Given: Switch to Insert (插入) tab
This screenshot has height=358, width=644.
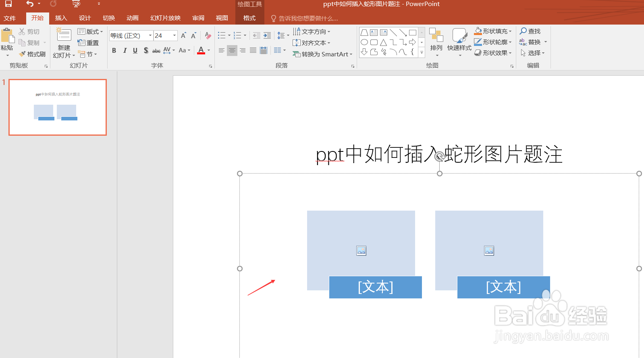Looking at the screenshot, I should pos(61,18).
